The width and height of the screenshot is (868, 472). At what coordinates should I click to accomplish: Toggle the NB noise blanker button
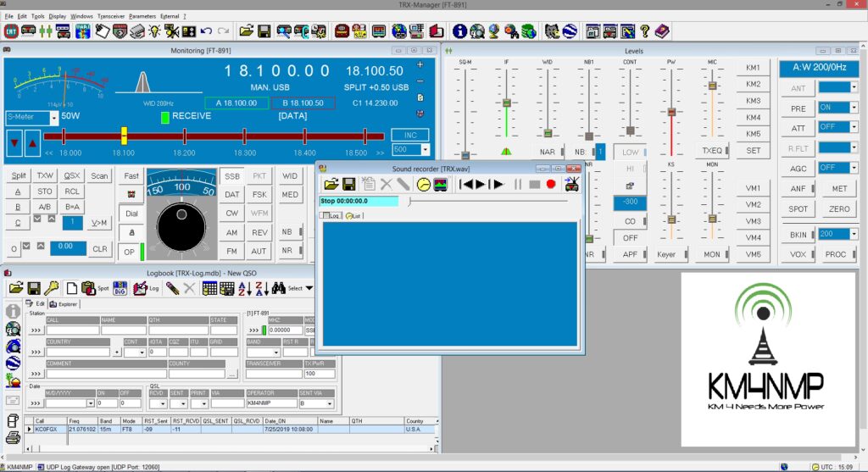(x=288, y=231)
